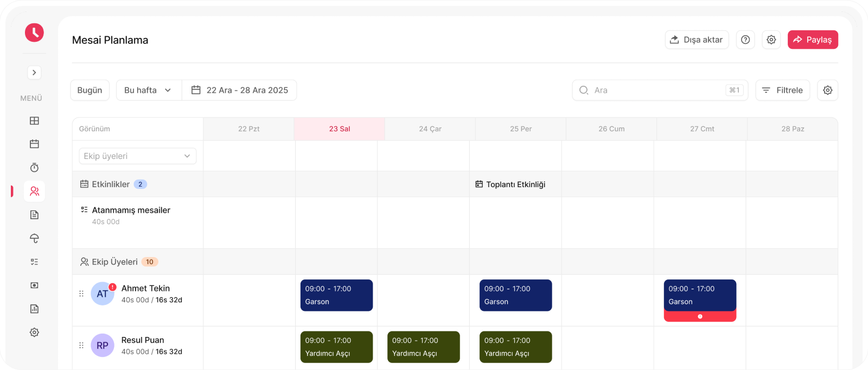The height and width of the screenshot is (370, 868).
Task: Open the Bu hafta dropdown
Action: [x=148, y=90]
